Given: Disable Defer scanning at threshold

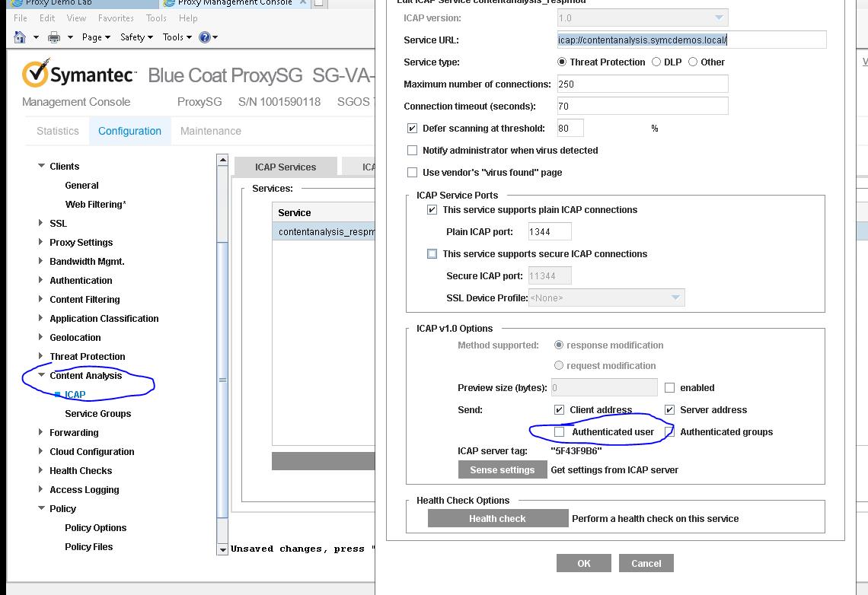Looking at the screenshot, I should pyautogui.click(x=413, y=128).
